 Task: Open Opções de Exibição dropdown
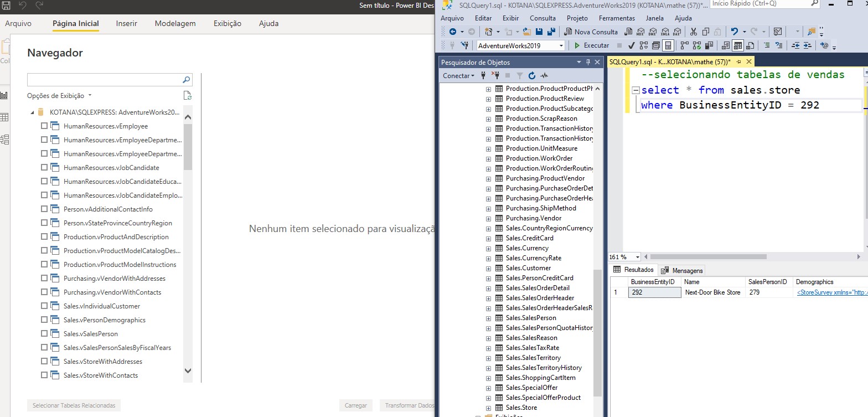[59, 95]
